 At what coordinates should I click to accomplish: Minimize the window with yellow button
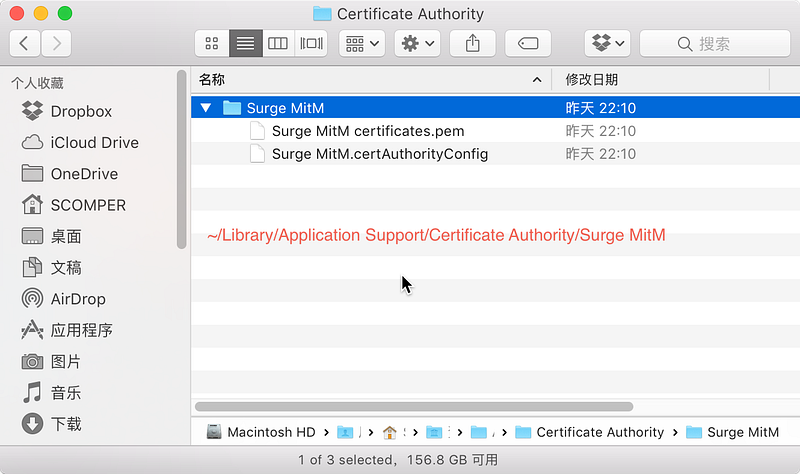[41, 13]
